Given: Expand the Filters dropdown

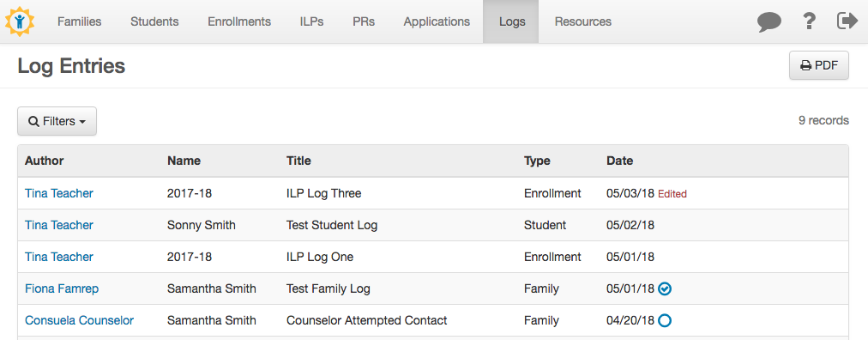Looking at the screenshot, I should pyautogui.click(x=57, y=121).
